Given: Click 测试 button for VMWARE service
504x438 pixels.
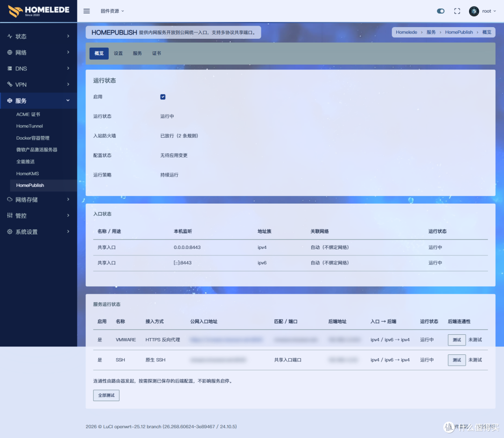Looking at the screenshot, I should click(x=457, y=340).
